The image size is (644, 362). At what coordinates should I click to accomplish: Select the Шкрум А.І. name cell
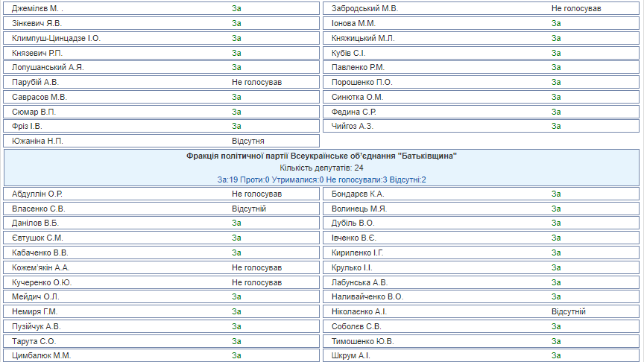(x=350, y=356)
